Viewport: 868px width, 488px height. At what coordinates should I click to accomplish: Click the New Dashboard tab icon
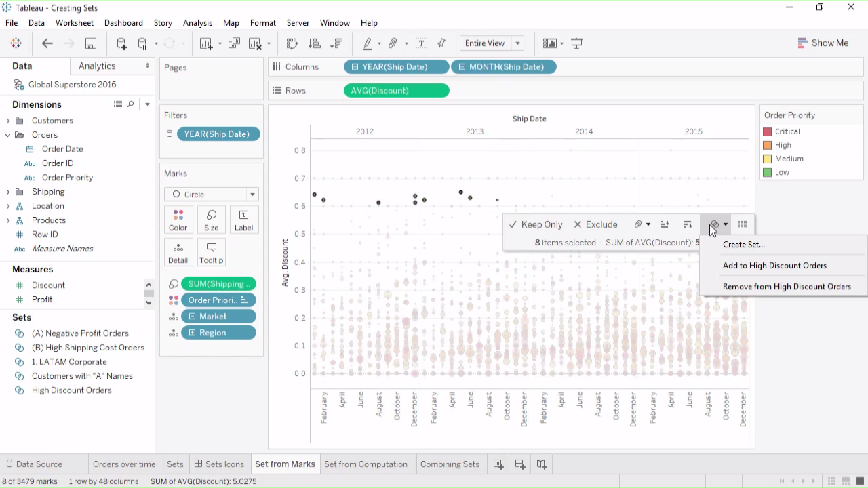520,464
